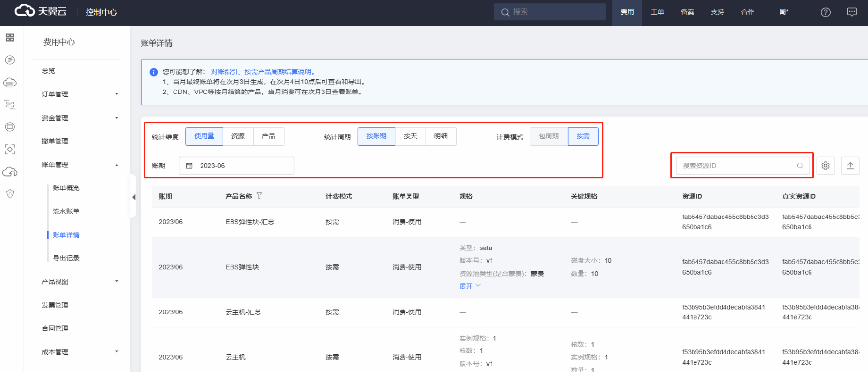Screen dimensions: 868x372
Task: Click the product name filter icon
Action: 259,196
